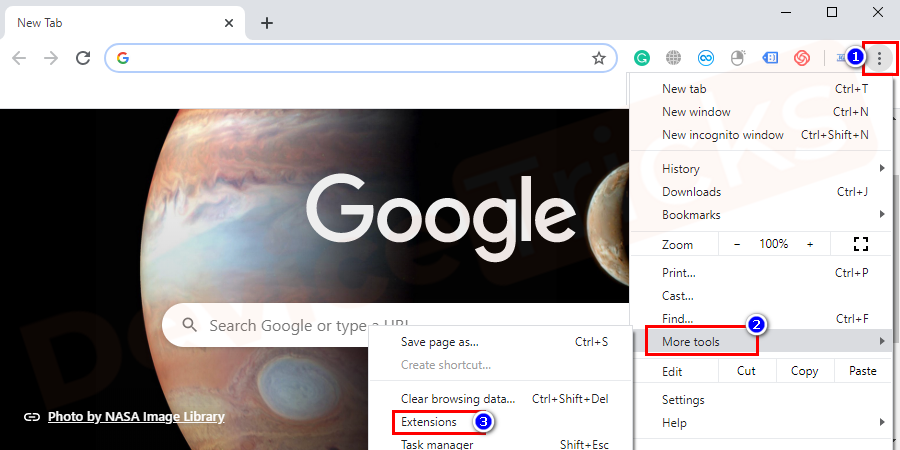Click the link icon beside photo credit

click(32, 417)
